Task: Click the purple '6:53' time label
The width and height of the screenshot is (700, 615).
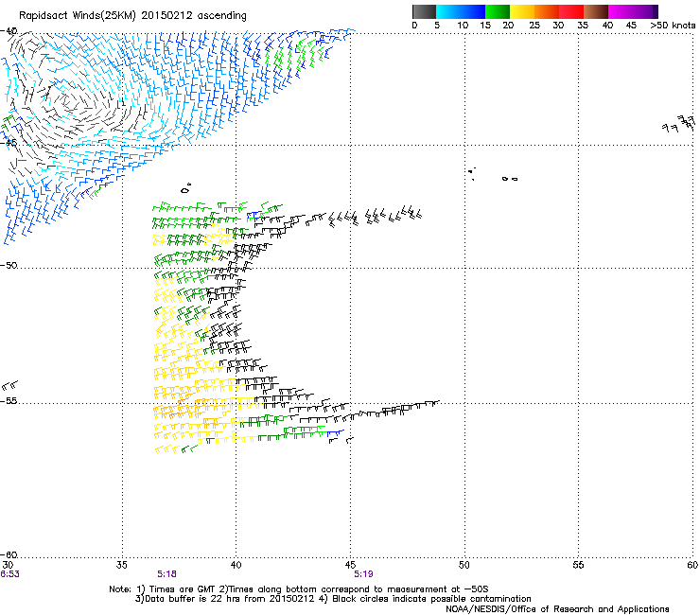Action: 9,574
